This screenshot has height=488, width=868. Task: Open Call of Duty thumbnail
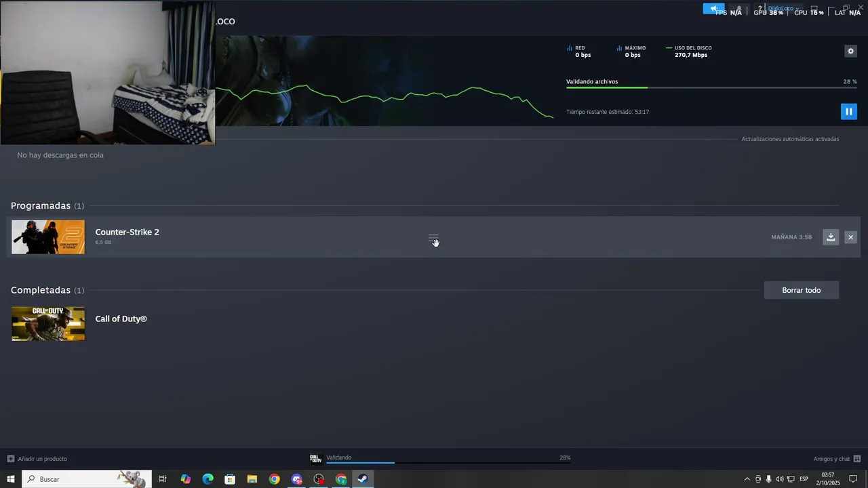(48, 323)
